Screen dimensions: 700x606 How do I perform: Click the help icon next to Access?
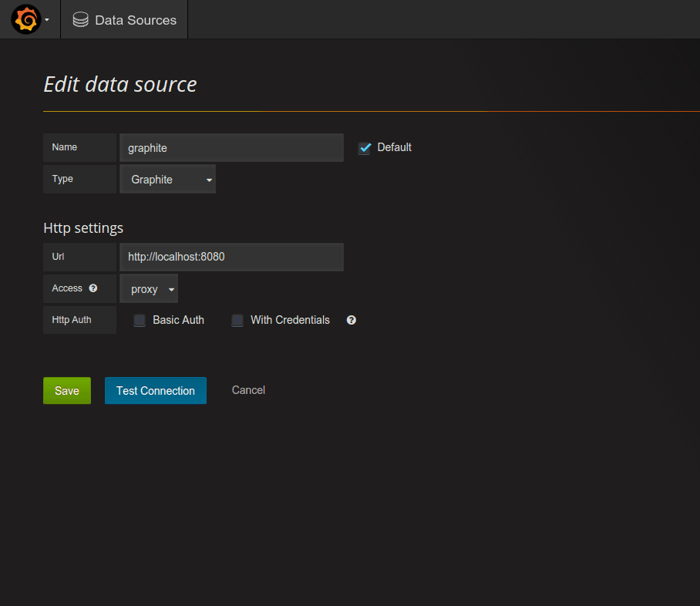[x=93, y=288]
